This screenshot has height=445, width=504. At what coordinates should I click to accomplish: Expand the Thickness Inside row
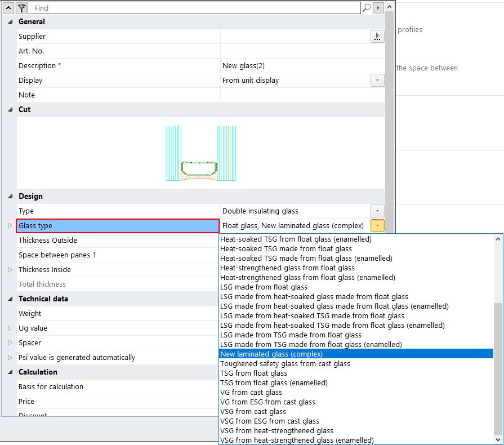click(10, 270)
